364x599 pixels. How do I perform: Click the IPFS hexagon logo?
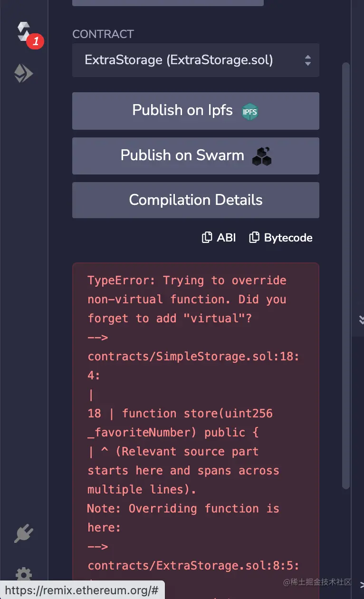(x=250, y=111)
